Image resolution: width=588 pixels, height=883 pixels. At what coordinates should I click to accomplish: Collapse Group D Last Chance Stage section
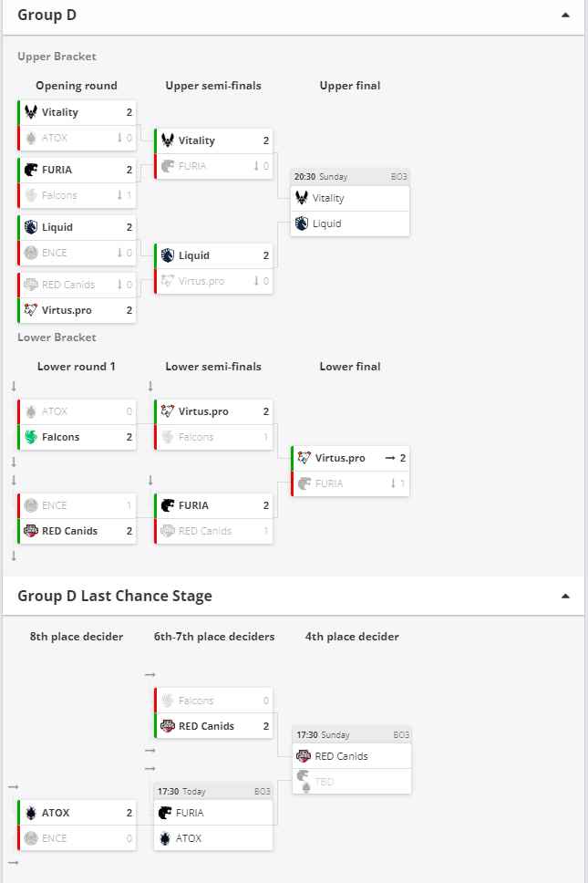(x=565, y=596)
